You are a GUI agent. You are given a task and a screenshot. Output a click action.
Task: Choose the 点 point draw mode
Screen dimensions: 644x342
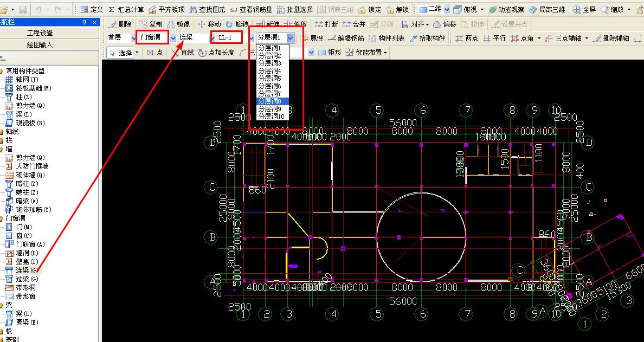click(x=155, y=53)
